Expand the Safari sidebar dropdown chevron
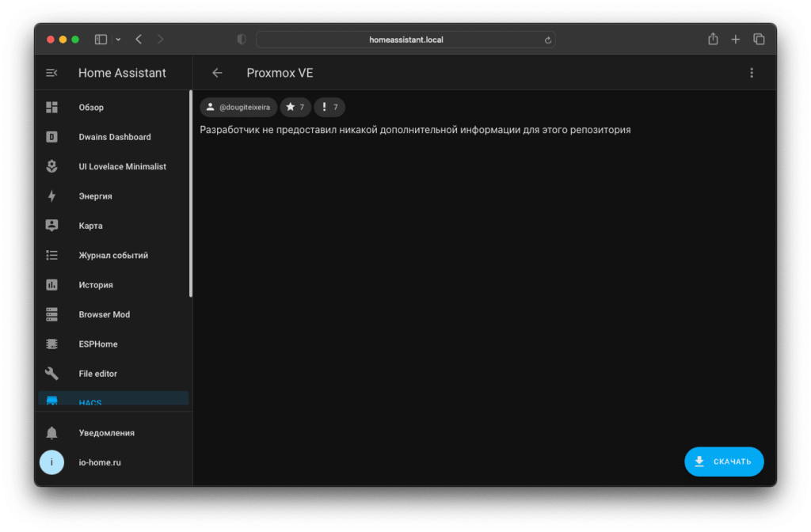 pyautogui.click(x=119, y=40)
